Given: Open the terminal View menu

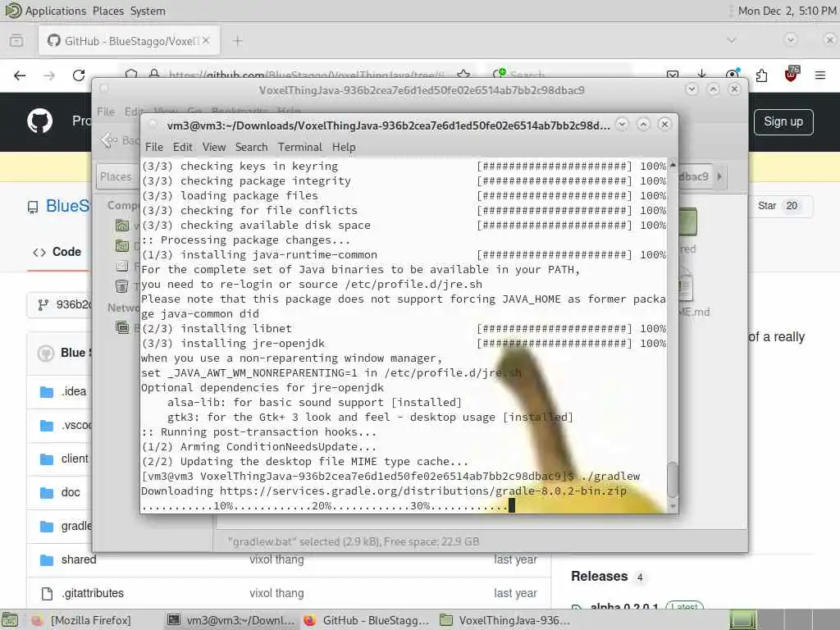Looking at the screenshot, I should pos(214,147).
